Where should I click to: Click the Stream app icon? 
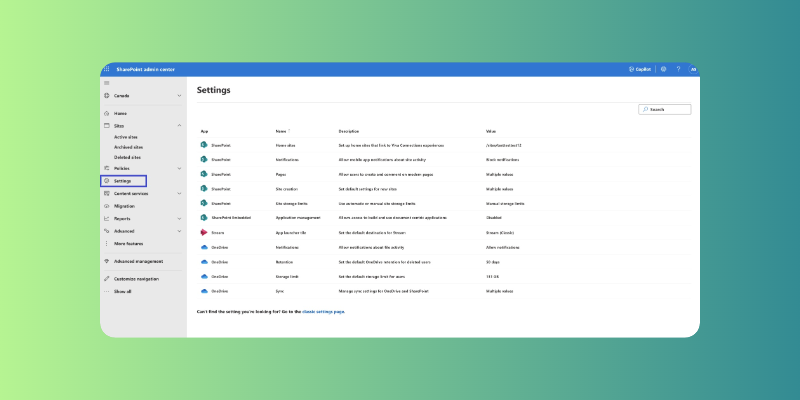coord(204,231)
